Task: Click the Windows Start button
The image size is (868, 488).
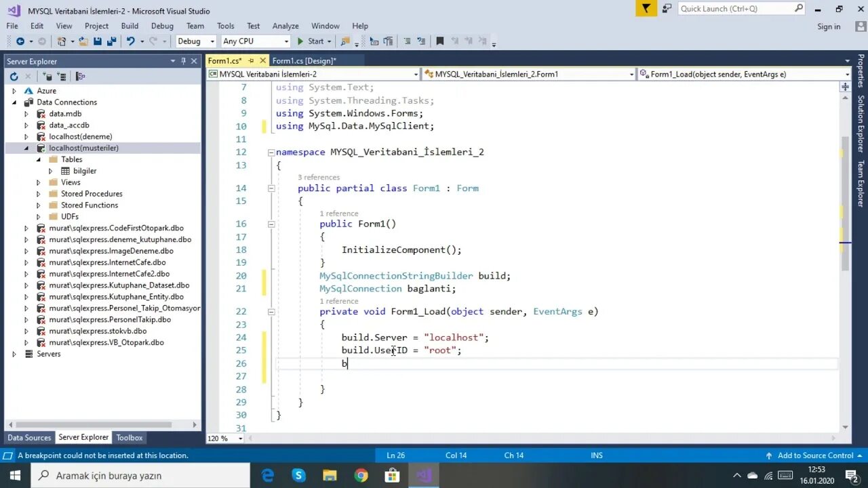Action: [x=16, y=475]
